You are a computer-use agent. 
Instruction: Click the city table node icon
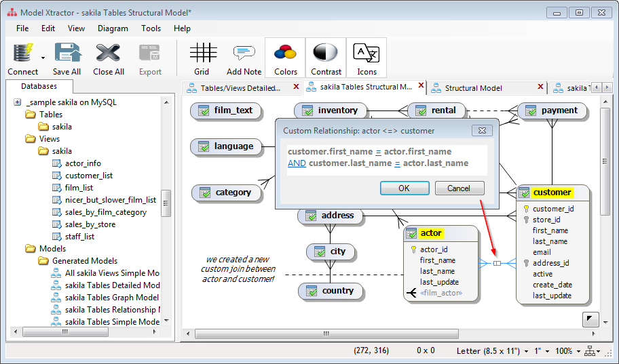[320, 251]
